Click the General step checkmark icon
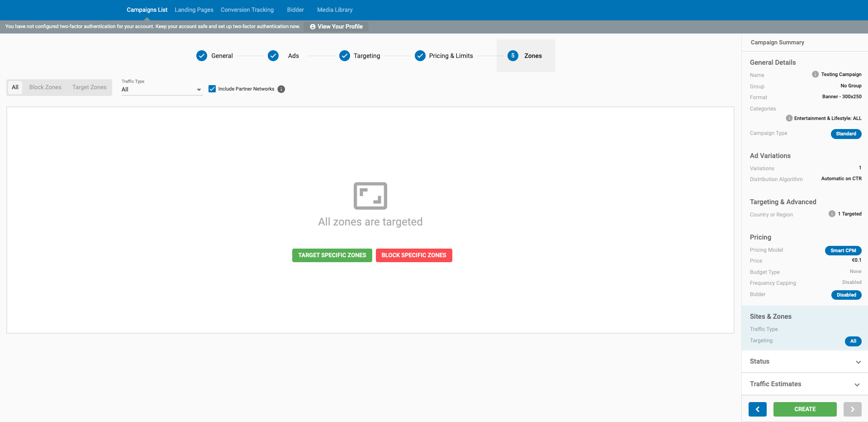 tap(202, 56)
